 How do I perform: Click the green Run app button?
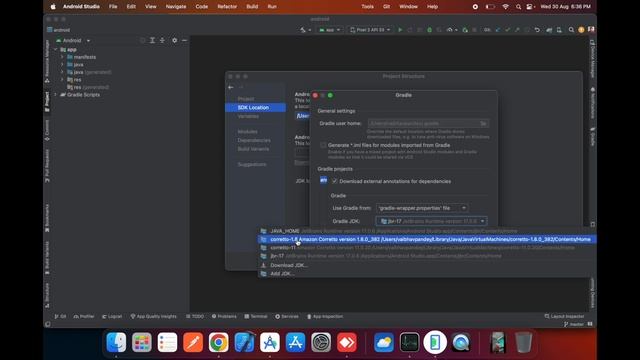(400, 30)
